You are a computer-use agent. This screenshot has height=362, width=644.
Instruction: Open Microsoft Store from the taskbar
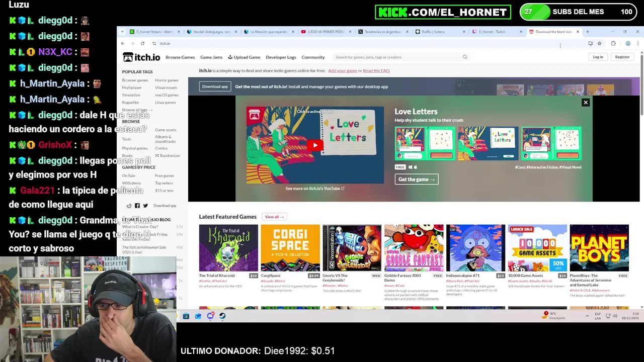coord(186,316)
